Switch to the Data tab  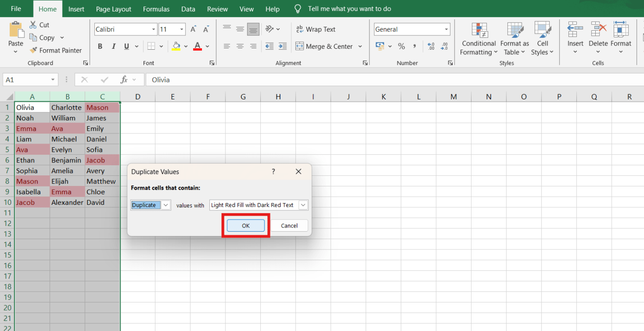(188, 9)
